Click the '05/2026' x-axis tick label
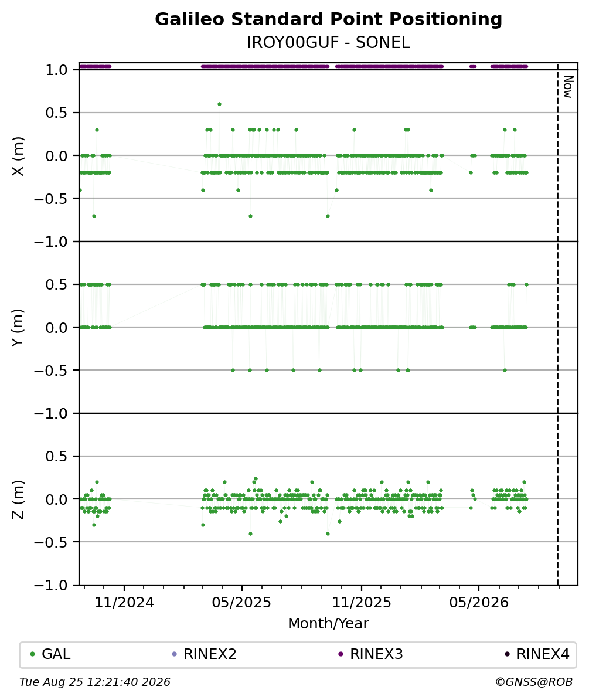 pyautogui.click(x=479, y=603)
